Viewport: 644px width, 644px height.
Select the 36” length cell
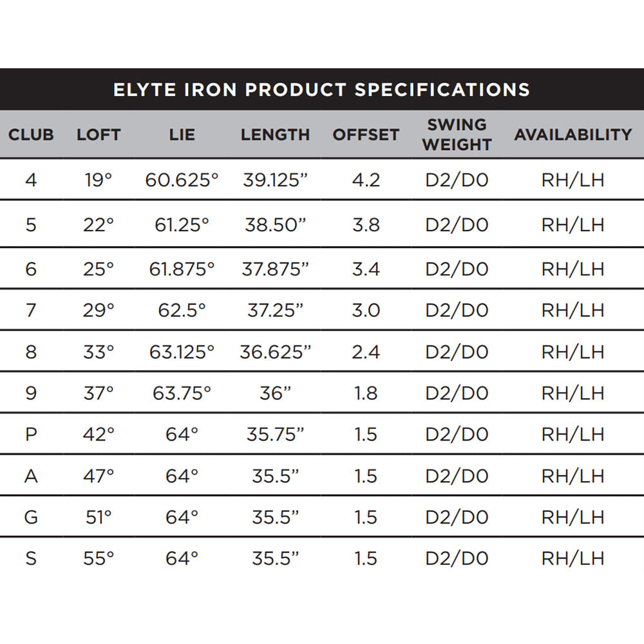(275, 393)
